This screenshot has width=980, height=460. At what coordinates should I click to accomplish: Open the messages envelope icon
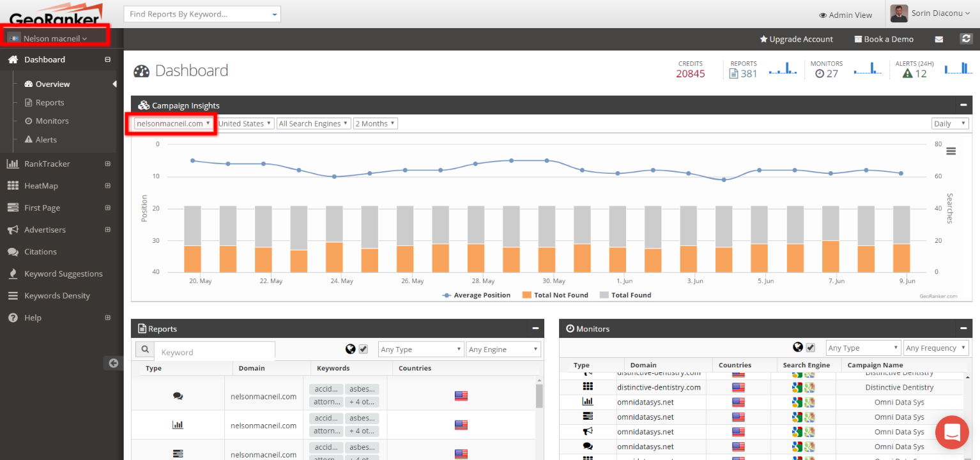pos(938,40)
